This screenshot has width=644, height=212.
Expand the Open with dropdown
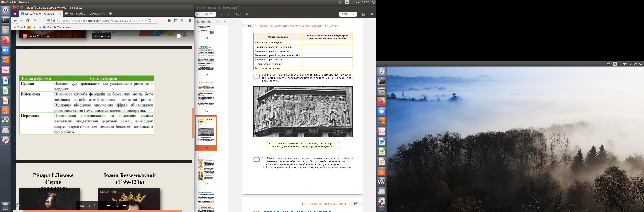pos(101,36)
